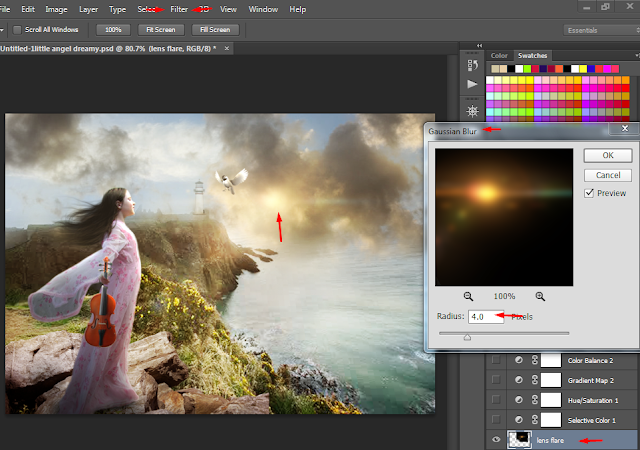Screen dimensions: 640x450
Task: Select the 'Hue/Saturation 1' layer name
Action: coord(593,401)
